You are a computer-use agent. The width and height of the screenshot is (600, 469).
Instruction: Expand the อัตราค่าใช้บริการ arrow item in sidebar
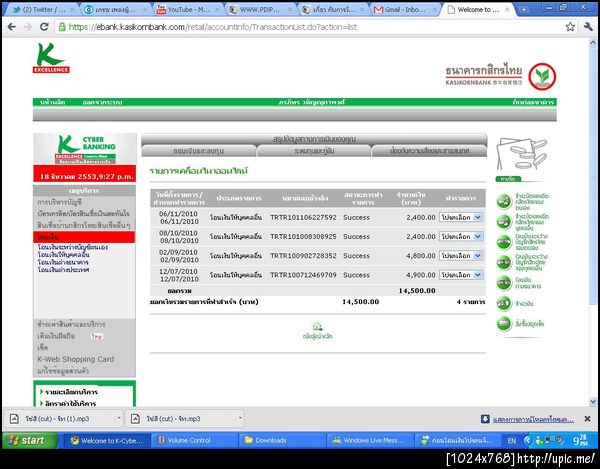(68, 403)
